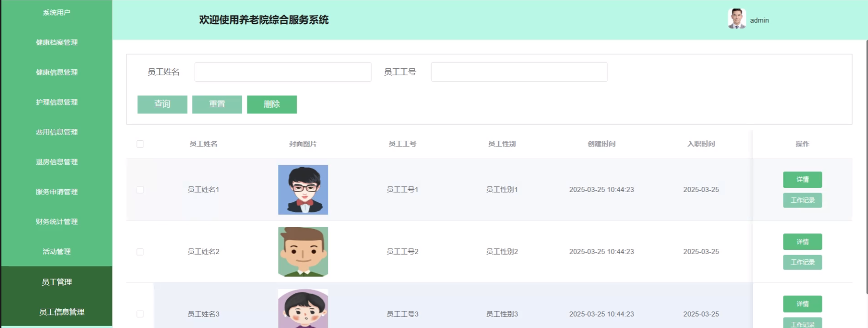
Task: Select the 员工姓名1 cell
Action: tap(204, 190)
